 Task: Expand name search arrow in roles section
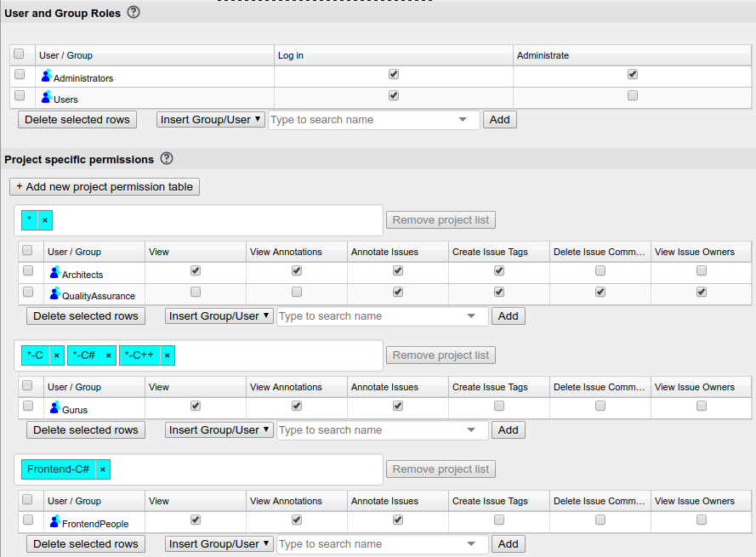point(463,120)
